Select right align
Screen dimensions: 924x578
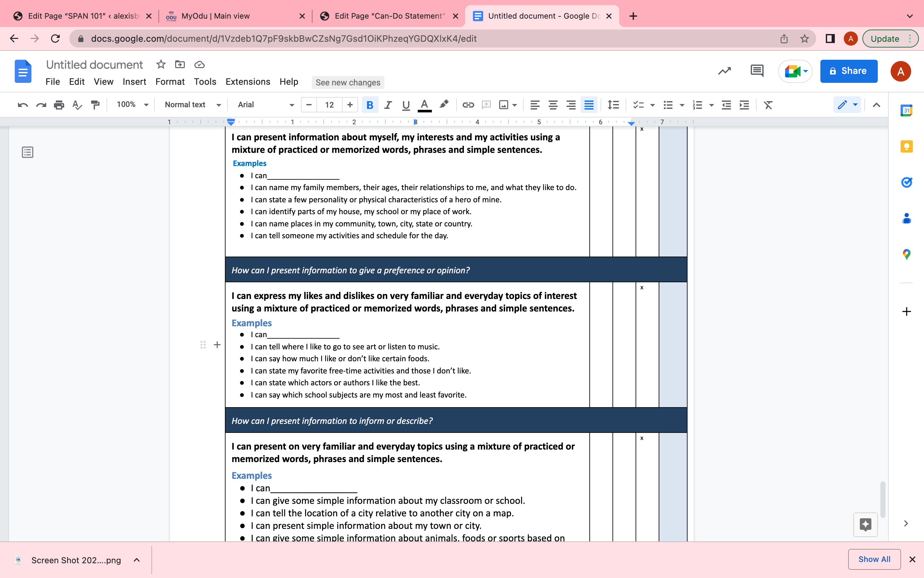(x=571, y=105)
